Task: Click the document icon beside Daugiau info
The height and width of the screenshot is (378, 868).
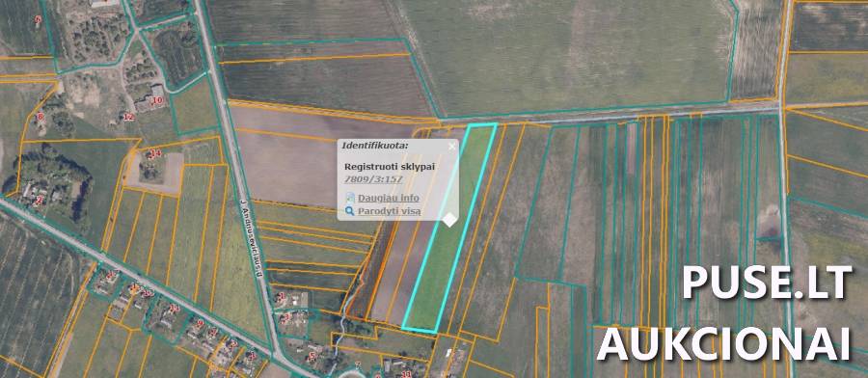Action: (350, 198)
